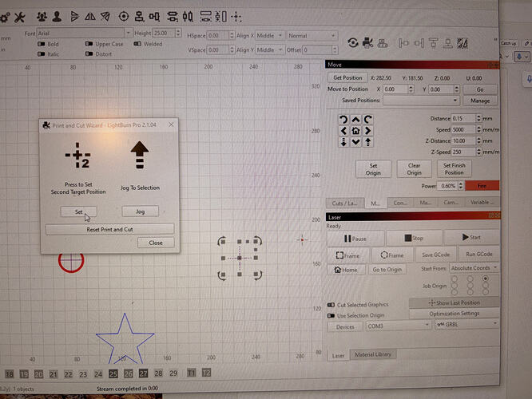Image resolution: width=532 pixels, height=399 pixels.
Task: Click the Get Position button
Action: tap(347, 77)
